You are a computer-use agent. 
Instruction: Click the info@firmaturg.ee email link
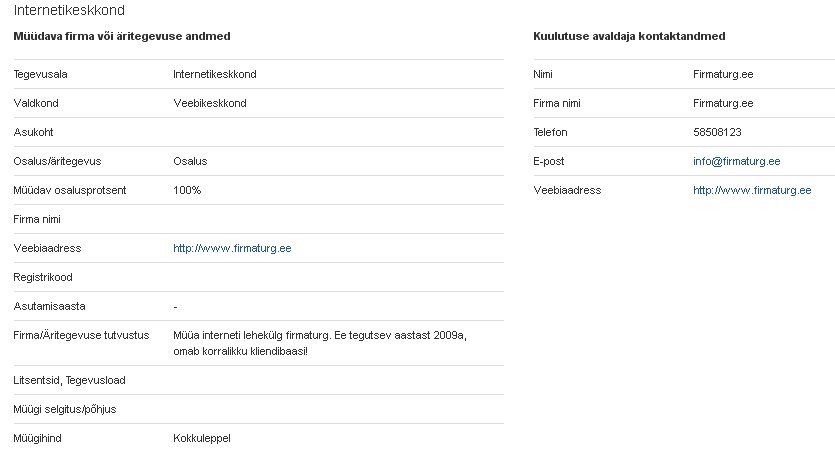point(736,161)
